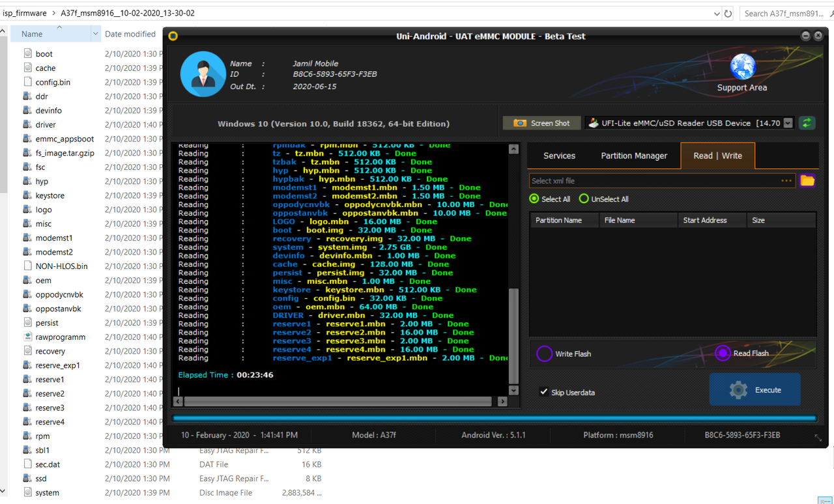
Task: Select the Write Flash radio option
Action: [x=544, y=354]
